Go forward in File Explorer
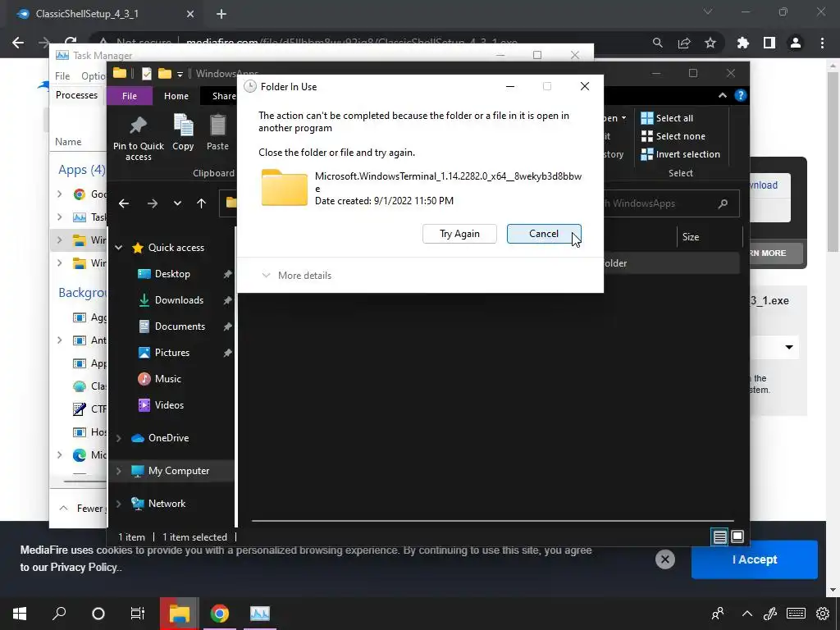Screen dimensions: 840x630 (152, 203)
